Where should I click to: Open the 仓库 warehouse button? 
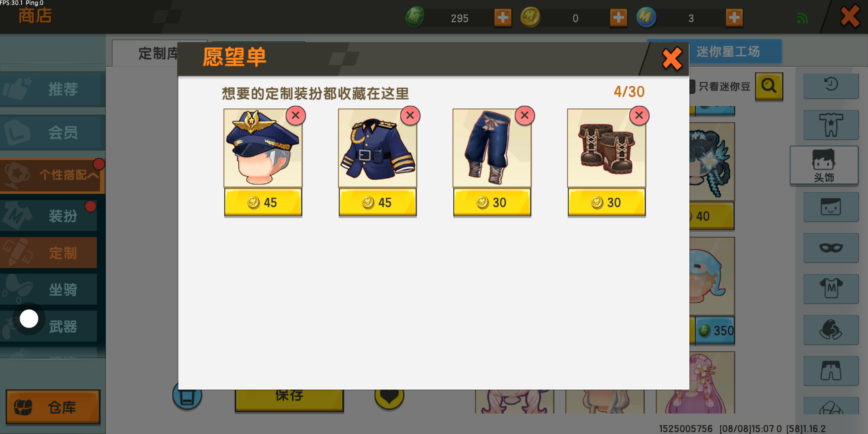53,407
